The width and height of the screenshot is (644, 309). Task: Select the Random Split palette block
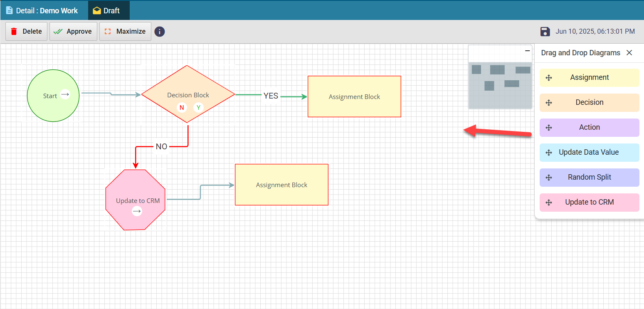589,178
